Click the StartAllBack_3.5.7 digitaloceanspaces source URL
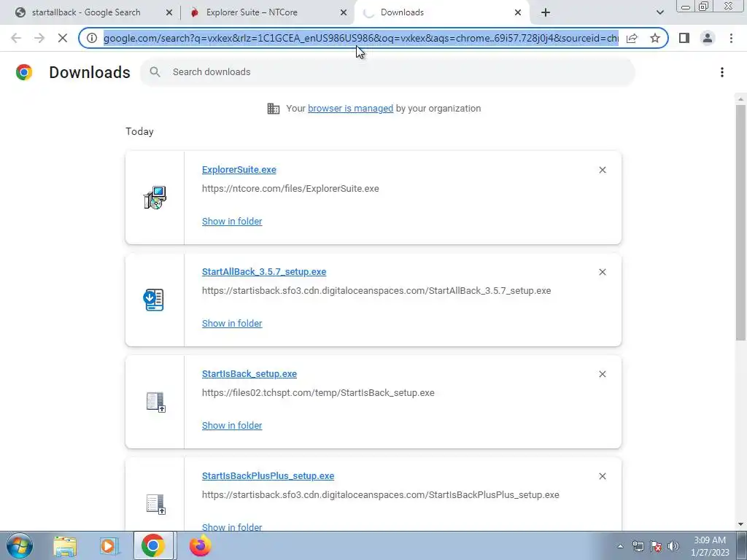The width and height of the screenshot is (747, 560). coord(376,291)
